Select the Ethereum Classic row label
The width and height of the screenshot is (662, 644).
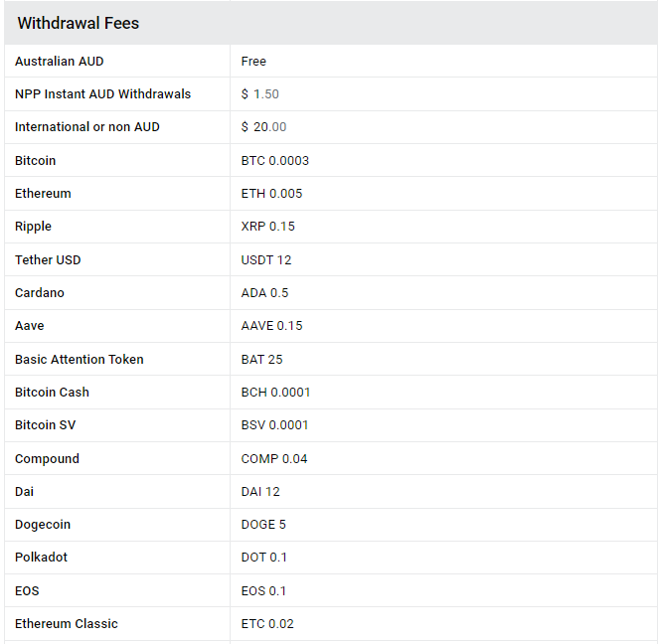click(x=67, y=624)
